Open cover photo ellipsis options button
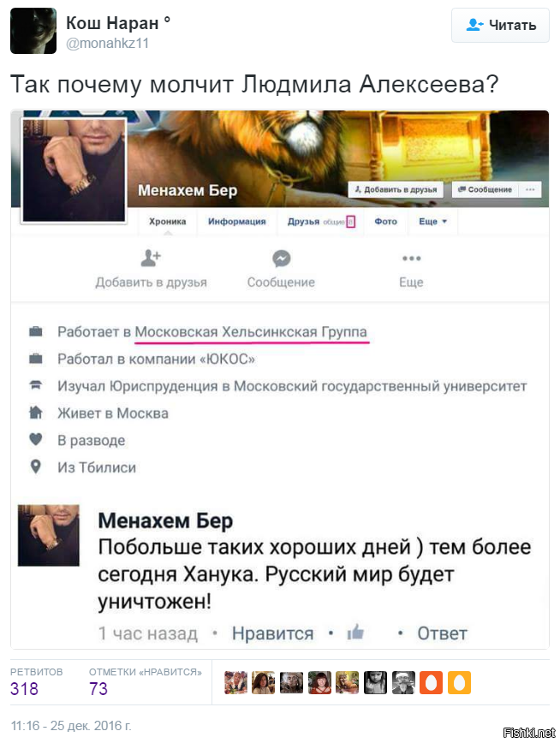Screen dimensions: 560x743 [x=530, y=189]
